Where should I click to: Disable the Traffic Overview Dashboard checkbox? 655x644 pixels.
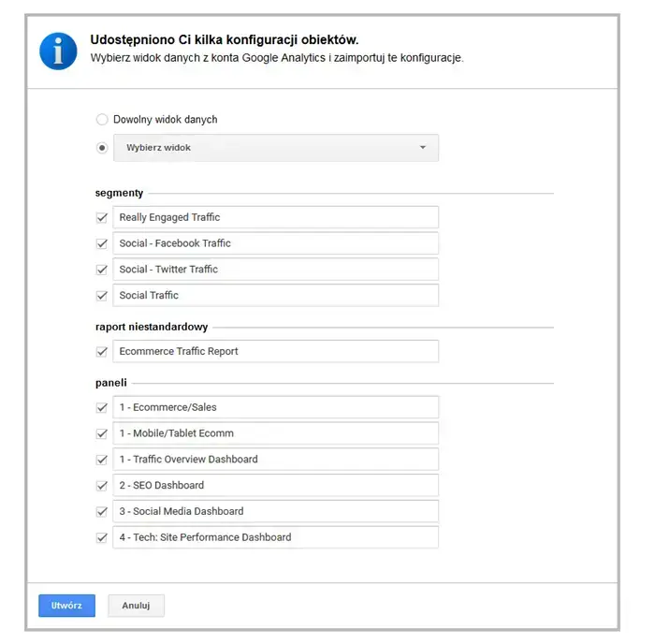[x=102, y=460]
